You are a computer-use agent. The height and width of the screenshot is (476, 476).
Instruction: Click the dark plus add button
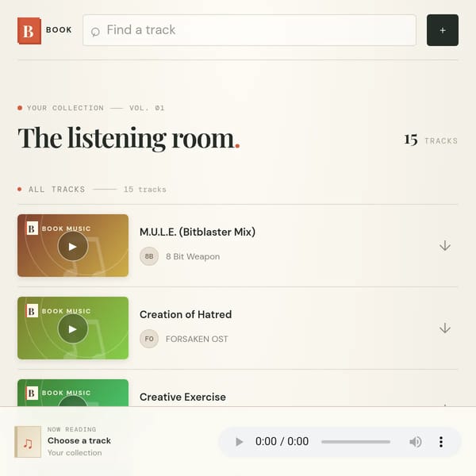(x=443, y=30)
